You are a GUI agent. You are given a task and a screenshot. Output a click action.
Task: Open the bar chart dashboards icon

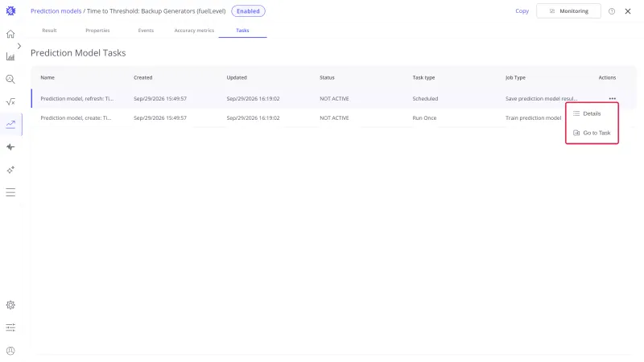coord(10,56)
